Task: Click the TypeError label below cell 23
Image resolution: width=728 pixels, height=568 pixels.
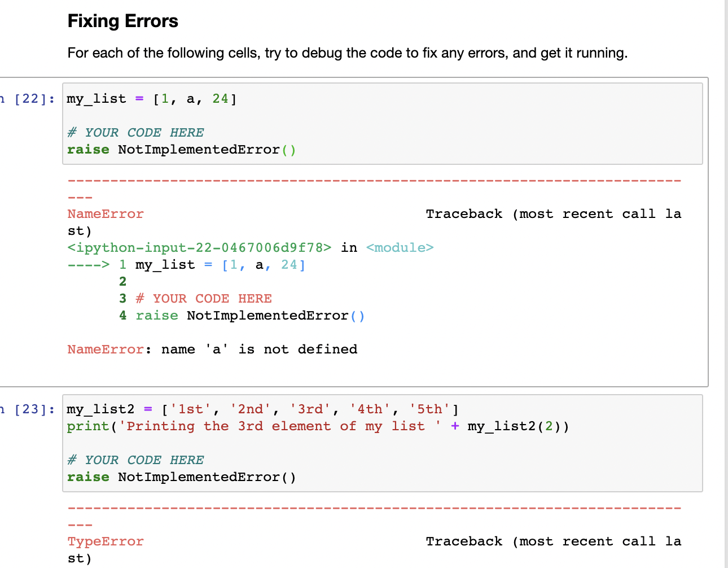Action: [106, 541]
